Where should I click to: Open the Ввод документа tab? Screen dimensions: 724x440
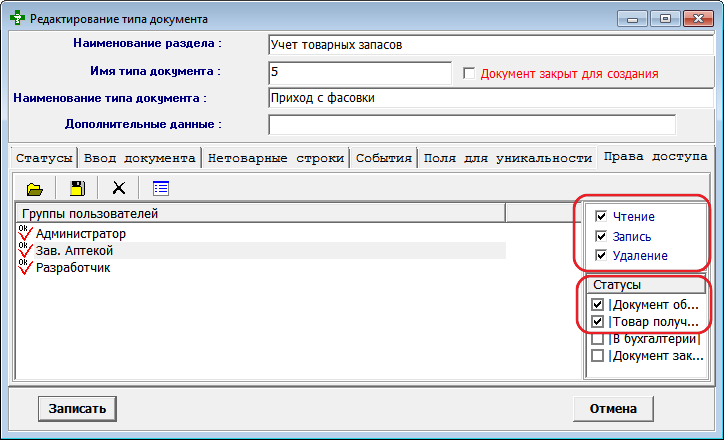(x=139, y=158)
